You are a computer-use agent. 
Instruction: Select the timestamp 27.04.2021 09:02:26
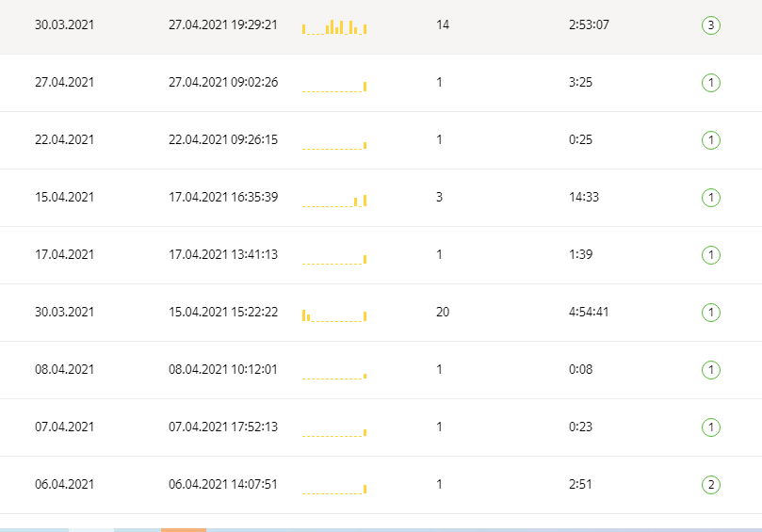point(223,82)
